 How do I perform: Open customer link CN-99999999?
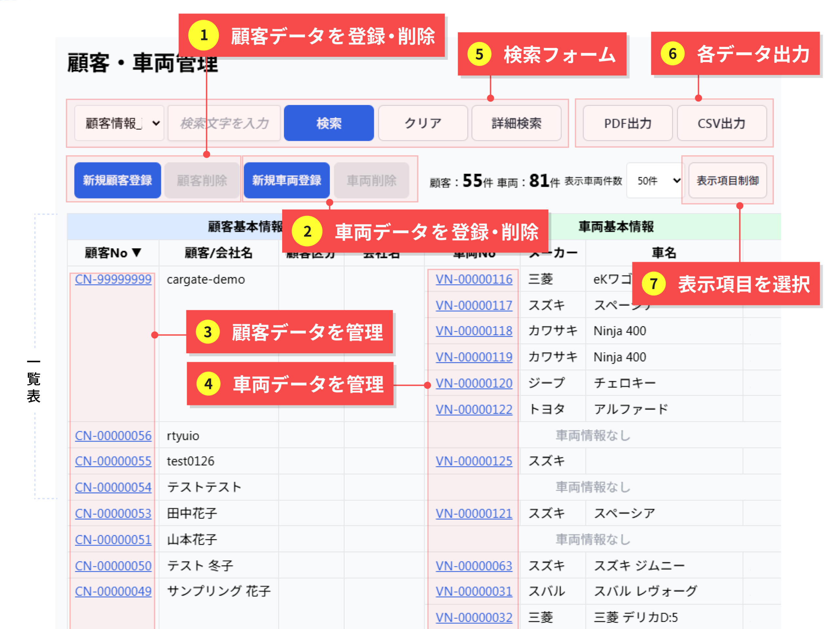pos(113,279)
